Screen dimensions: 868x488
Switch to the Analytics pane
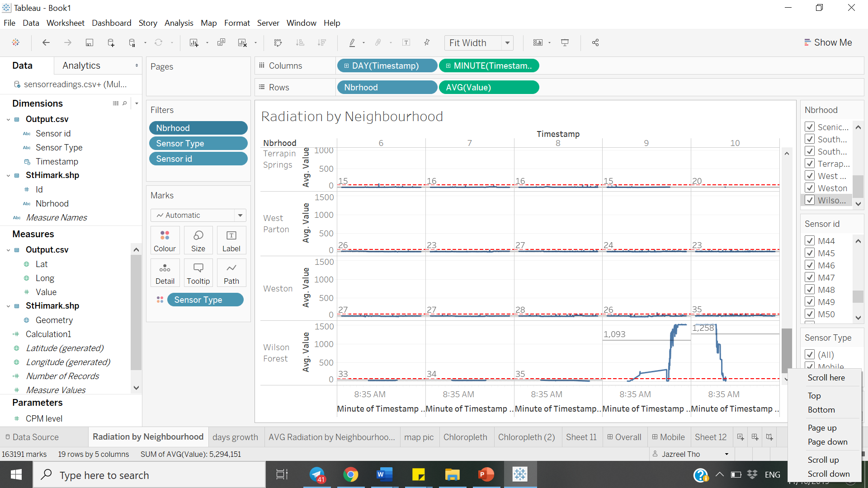81,66
